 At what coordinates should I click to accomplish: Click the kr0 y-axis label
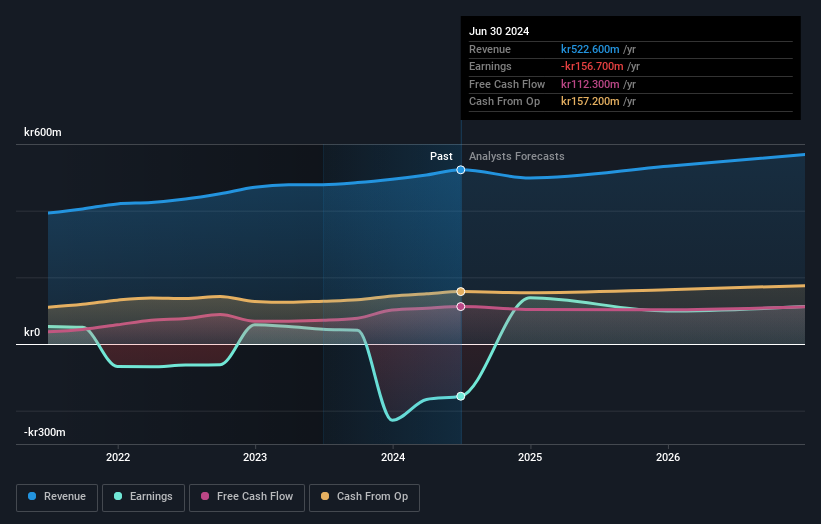coord(32,332)
